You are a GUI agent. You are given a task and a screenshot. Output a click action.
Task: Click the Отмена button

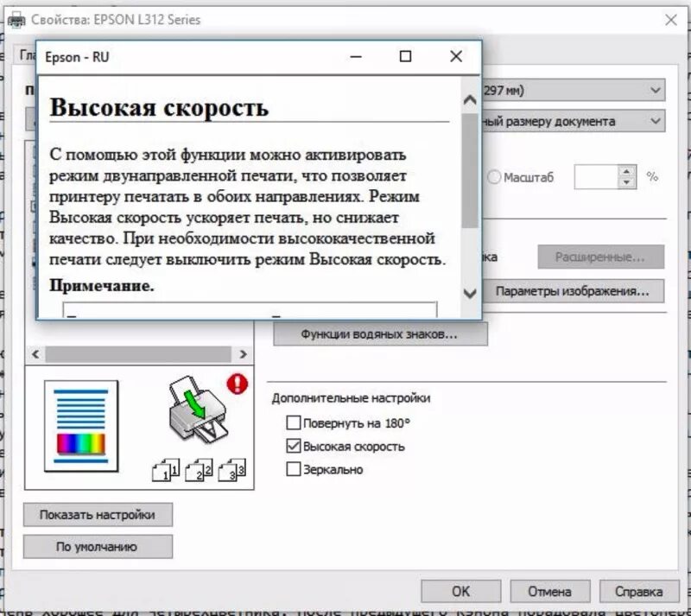550,591
